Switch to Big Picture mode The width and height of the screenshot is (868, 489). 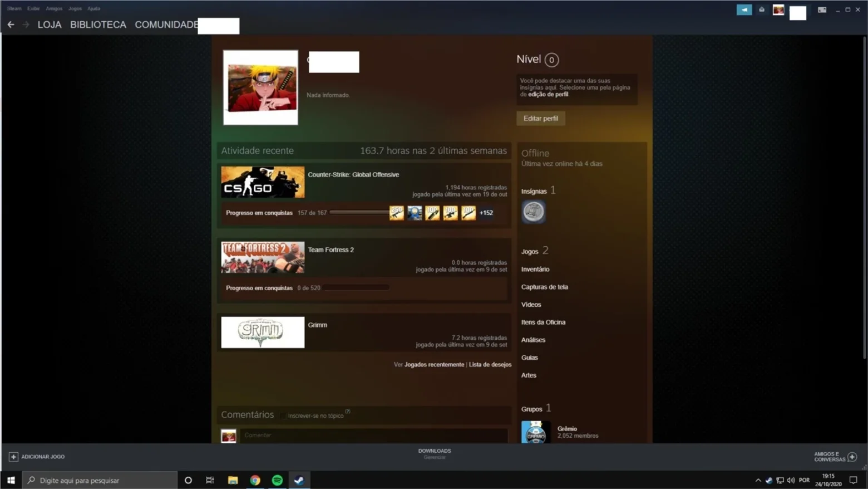[x=822, y=9]
